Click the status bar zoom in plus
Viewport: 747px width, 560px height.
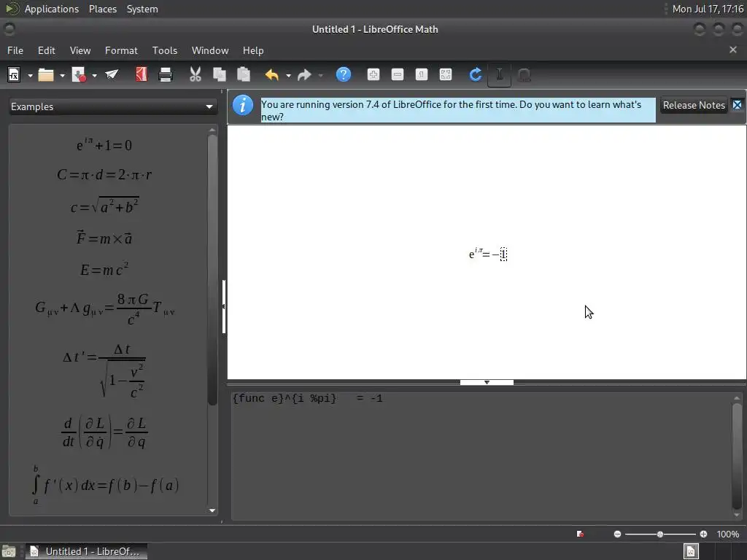(x=703, y=534)
